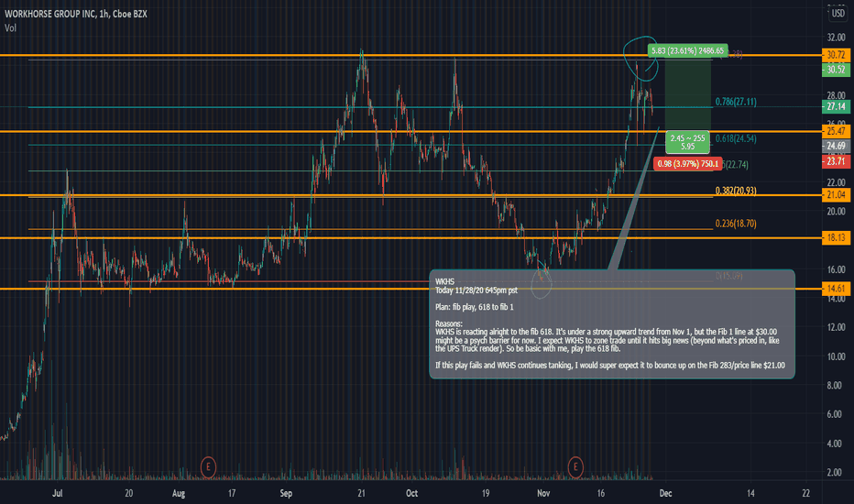Screen dimensions: 854x504
Task: Click the orange 21.04 price tag
Action: [836, 195]
